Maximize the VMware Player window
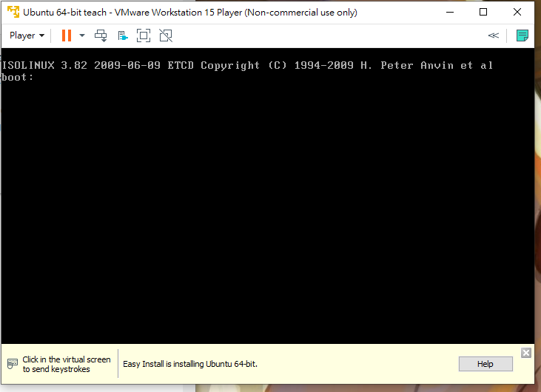The height and width of the screenshot is (392, 541). pyautogui.click(x=483, y=12)
